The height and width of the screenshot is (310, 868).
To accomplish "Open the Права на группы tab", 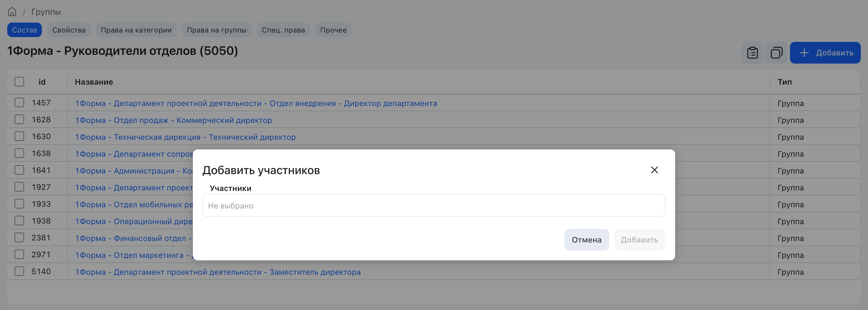I will pos(217,30).
